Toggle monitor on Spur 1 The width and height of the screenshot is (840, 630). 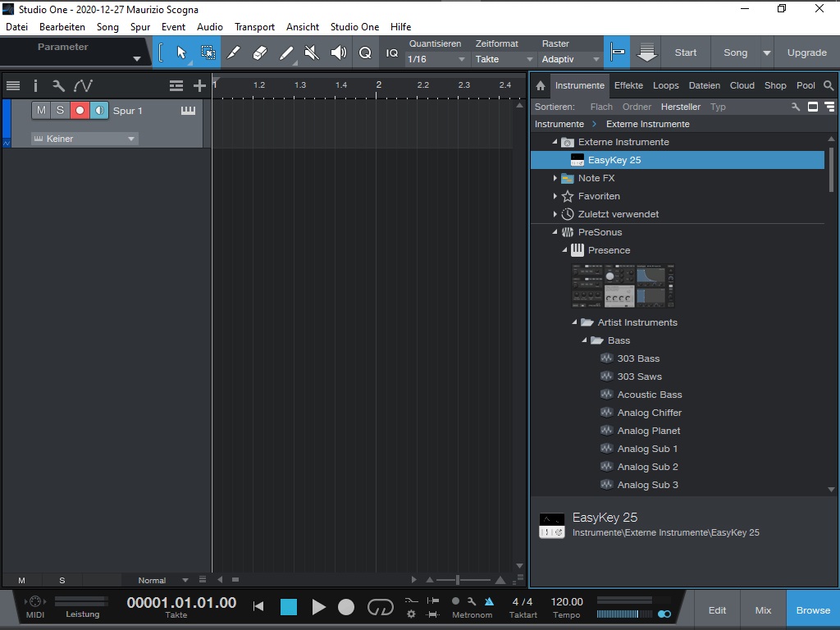point(99,111)
